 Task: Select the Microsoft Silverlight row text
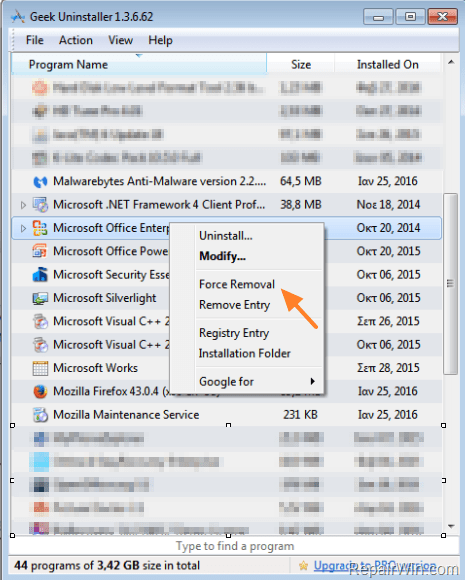[x=105, y=298]
